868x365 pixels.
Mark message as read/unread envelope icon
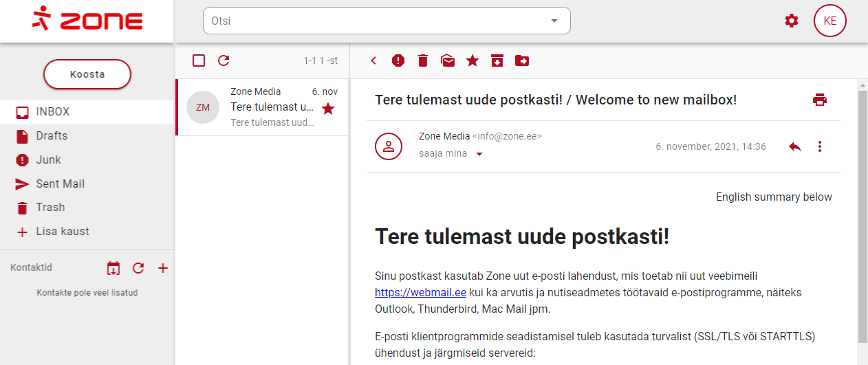[x=448, y=60]
